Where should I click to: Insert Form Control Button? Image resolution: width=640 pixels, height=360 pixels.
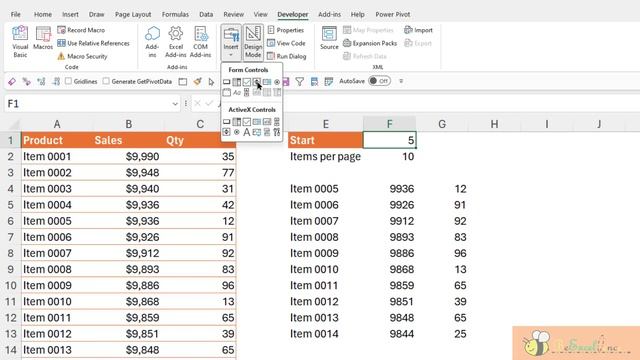(227, 82)
